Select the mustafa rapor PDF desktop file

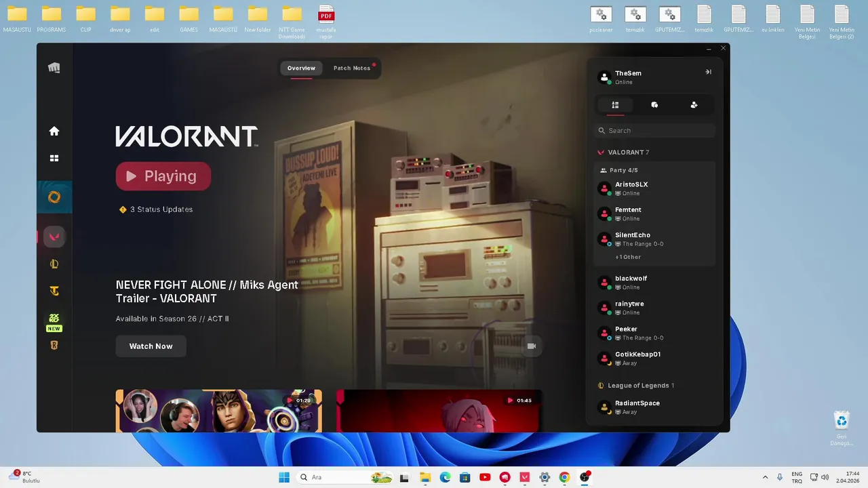326,22
